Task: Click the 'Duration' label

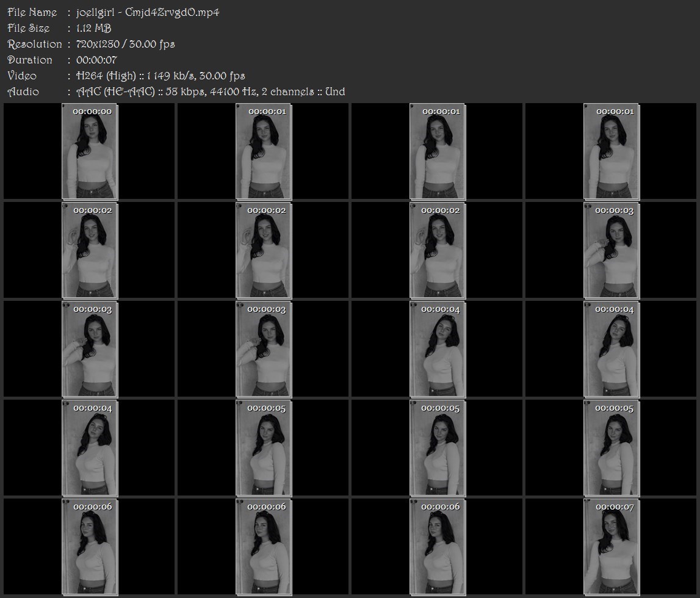Action: [30, 60]
